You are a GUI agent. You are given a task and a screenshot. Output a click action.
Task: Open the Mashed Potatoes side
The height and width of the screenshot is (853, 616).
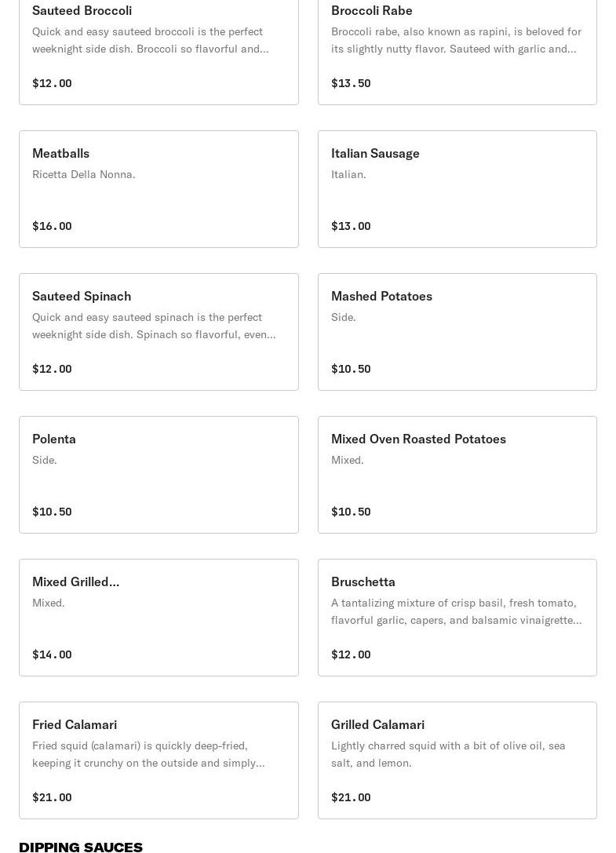tap(457, 332)
